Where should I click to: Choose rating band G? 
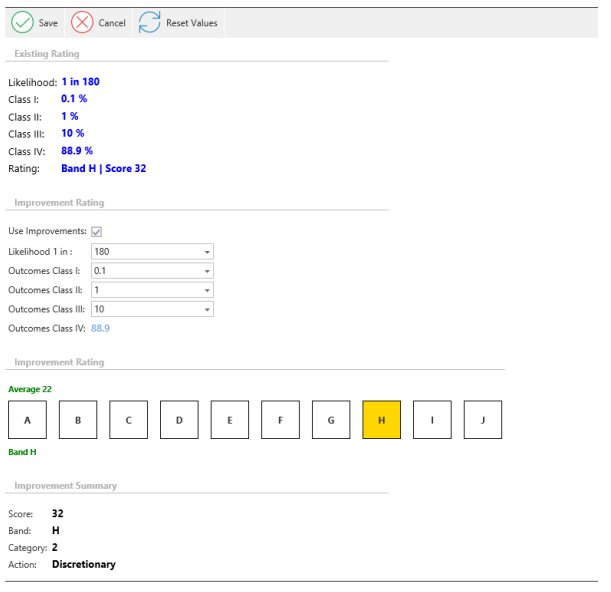(x=331, y=420)
